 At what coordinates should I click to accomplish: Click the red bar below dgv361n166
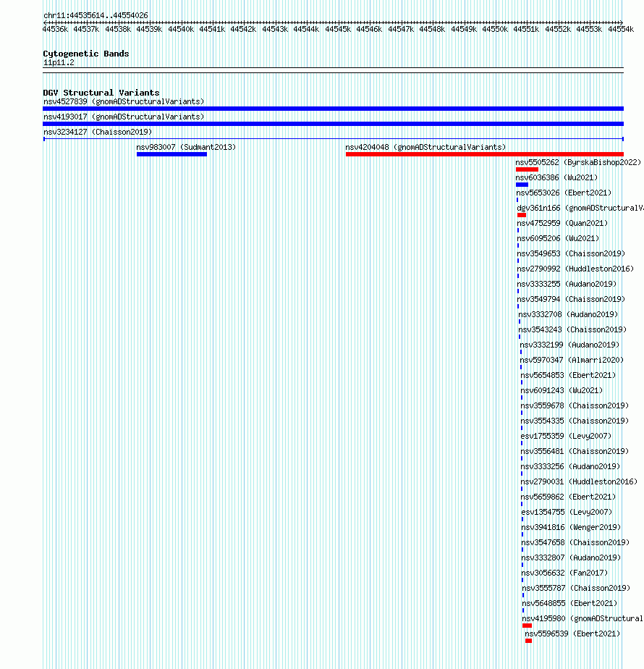[522, 215]
